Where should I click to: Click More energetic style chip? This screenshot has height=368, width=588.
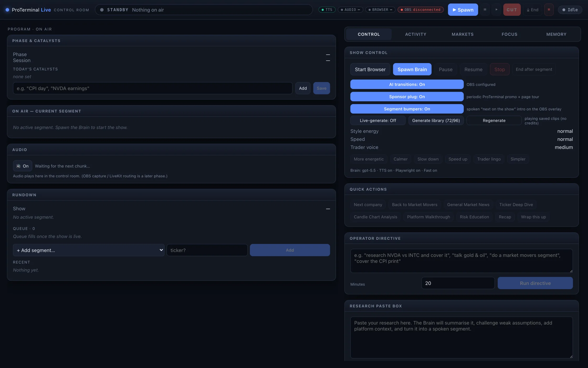click(369, 159)
